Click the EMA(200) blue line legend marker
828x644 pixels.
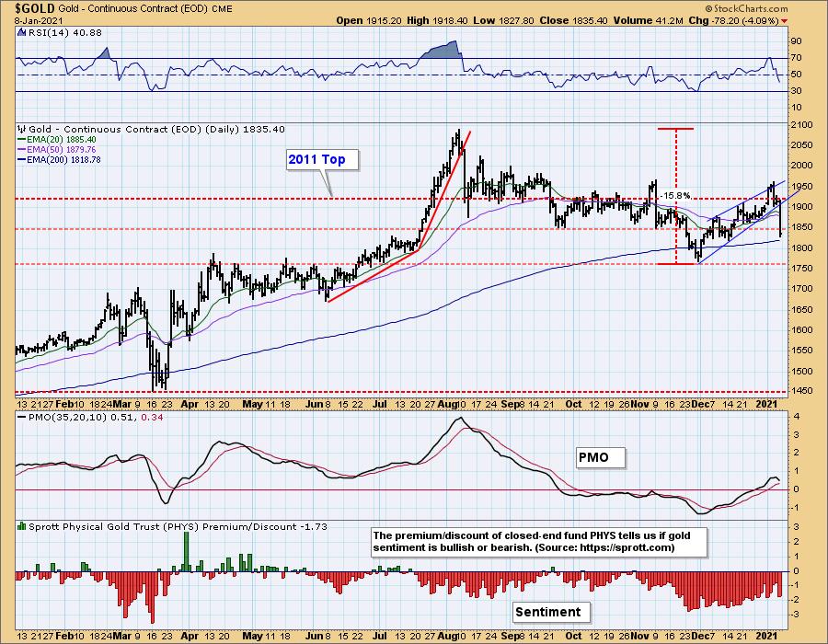pyautogui.click(x=22, y=160)
